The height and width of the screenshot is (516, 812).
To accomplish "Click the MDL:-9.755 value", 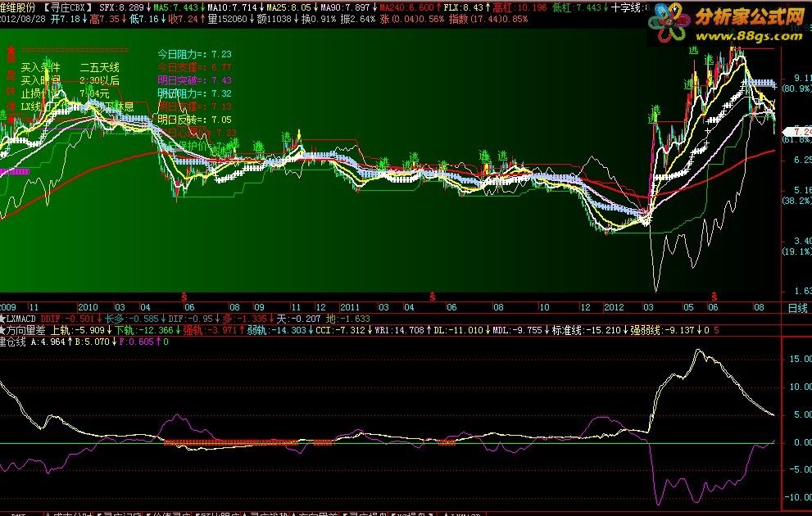I will (x=517, y=330).
